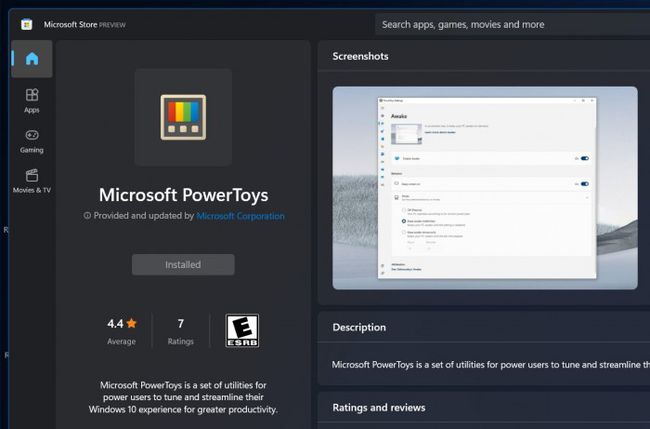
Task: Open the Gaming section
Action: coord(32,140)
